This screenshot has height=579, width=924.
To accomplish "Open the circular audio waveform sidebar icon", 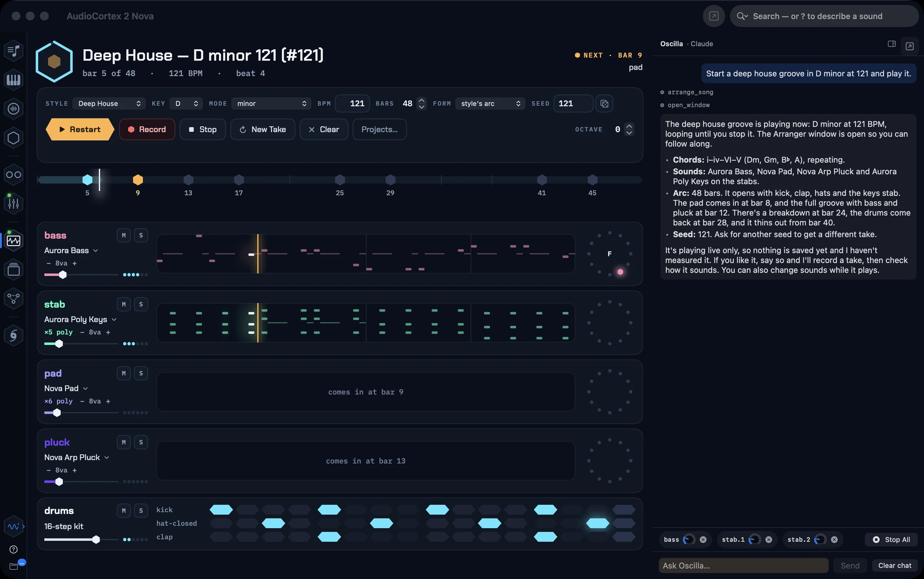I will tap(13, 109).
